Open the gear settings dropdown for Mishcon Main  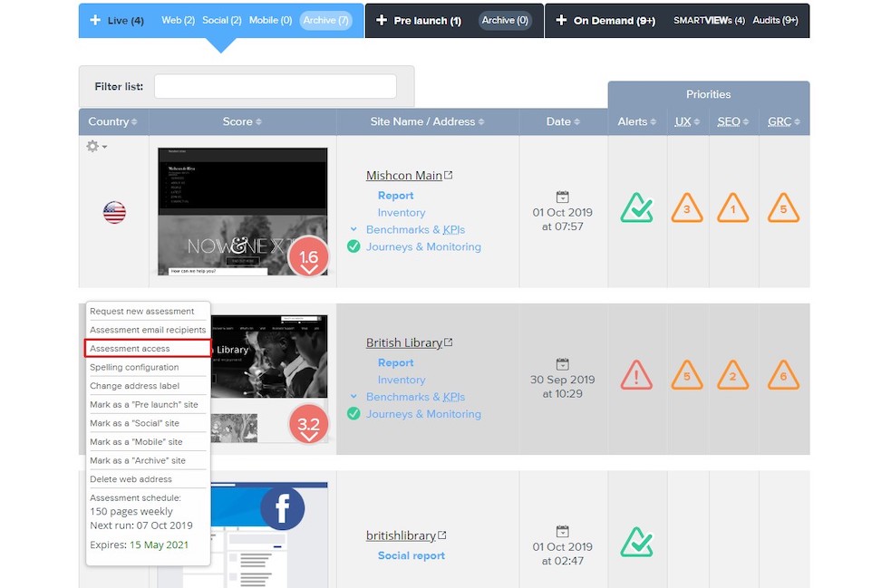(96, 147)
